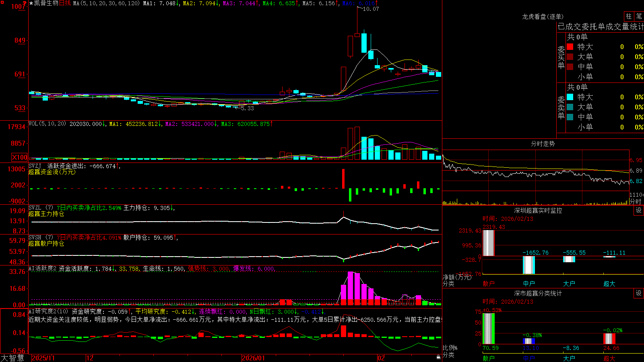The image size is (644, 362).
Task: Click the 散户 bar showing 2319.43
Action: click(488, 243)
